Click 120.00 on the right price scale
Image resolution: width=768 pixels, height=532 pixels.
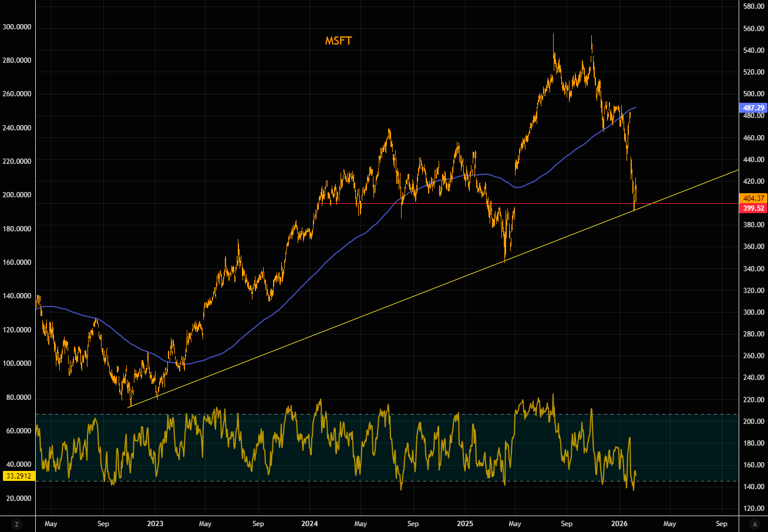(x=752, y=509)
